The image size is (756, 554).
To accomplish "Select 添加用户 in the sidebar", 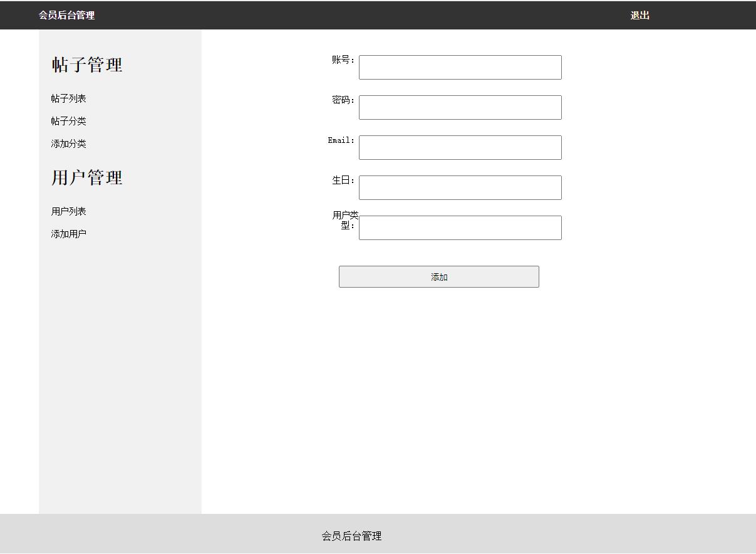I will (x=68, y=234).
